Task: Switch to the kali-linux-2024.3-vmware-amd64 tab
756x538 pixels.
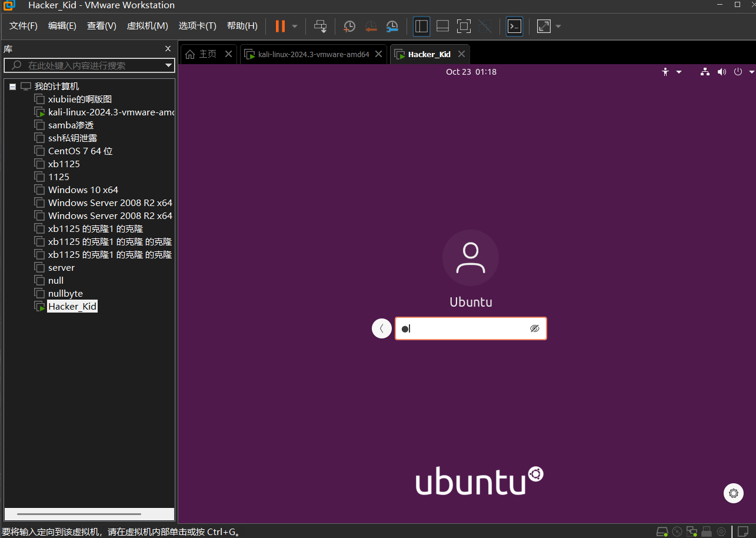Action: pyautogui.click(x=313, y=54)
